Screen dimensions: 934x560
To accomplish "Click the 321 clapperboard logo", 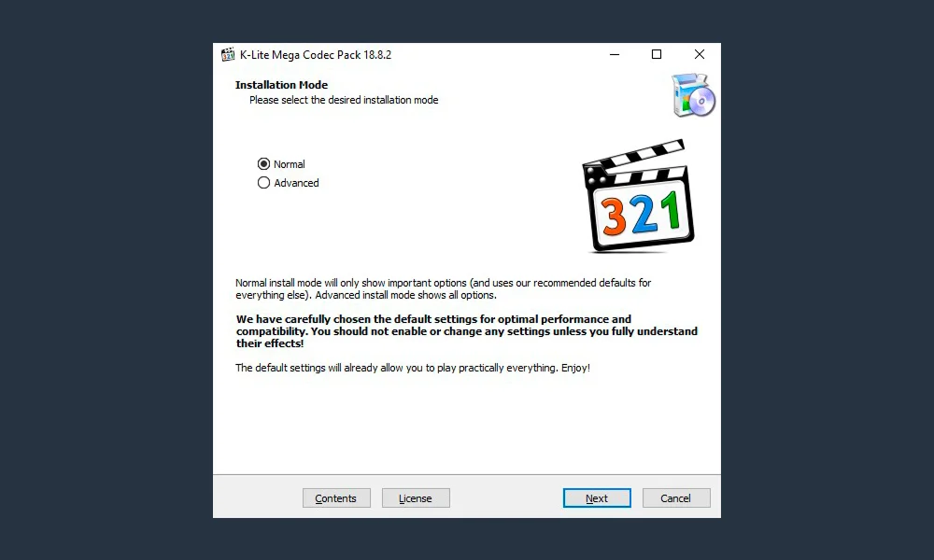I will tap(638, 196).
